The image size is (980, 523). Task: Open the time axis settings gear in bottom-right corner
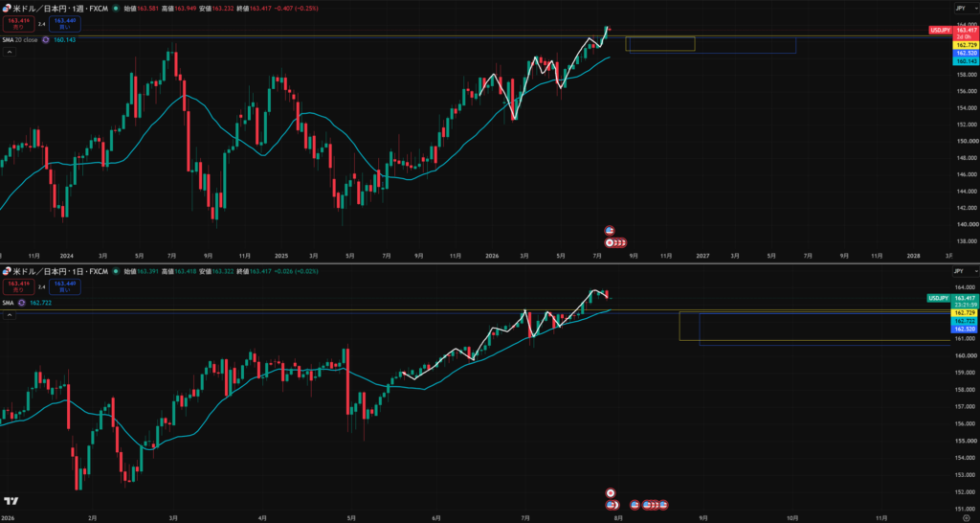point(967,518)
